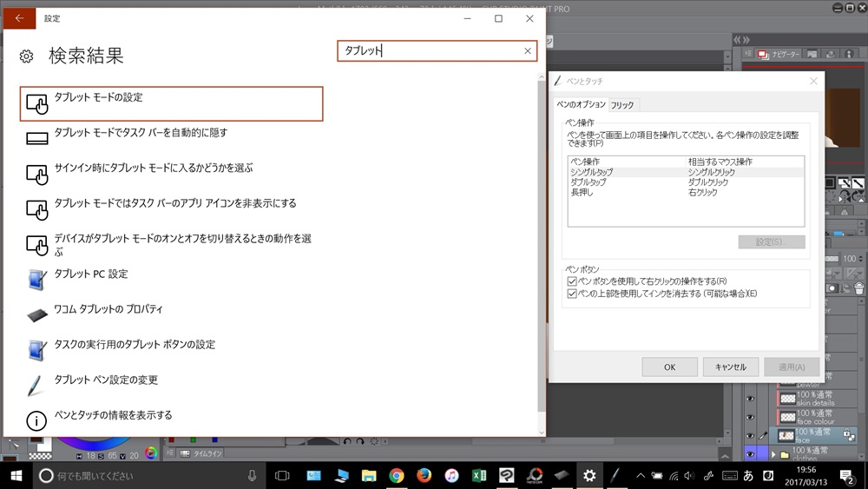This screenshot has width=868, height=489.
Task: Click the OK button in ペンとタッチ
Action: coord(669,367)
